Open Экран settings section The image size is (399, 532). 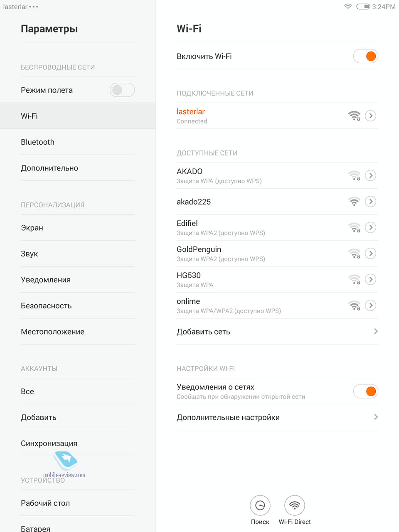[78, 228]
